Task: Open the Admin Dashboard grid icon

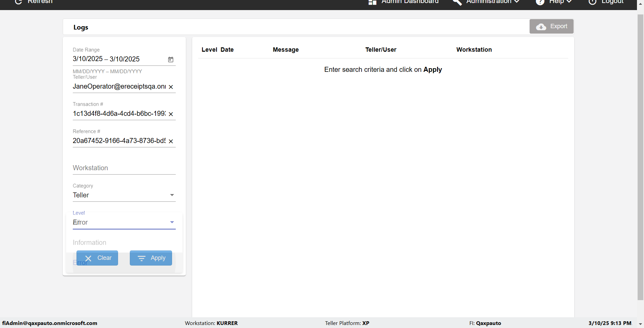Action: click(372, 2)
